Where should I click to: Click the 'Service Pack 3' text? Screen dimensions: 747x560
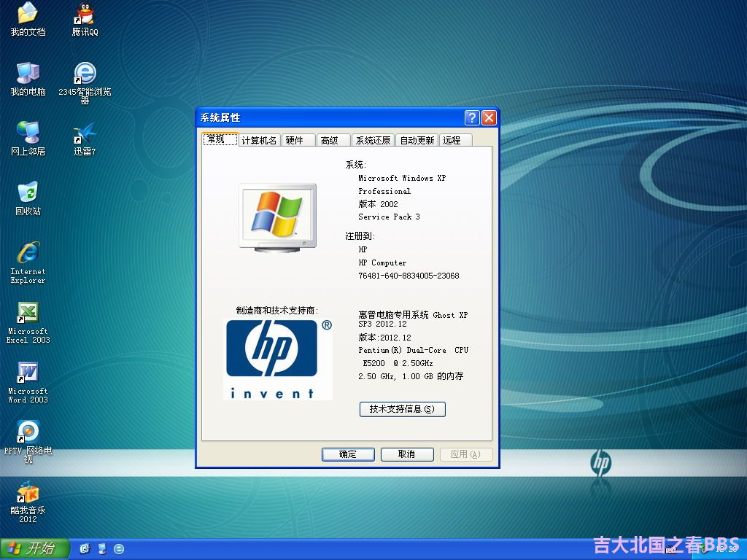[390, 217]
